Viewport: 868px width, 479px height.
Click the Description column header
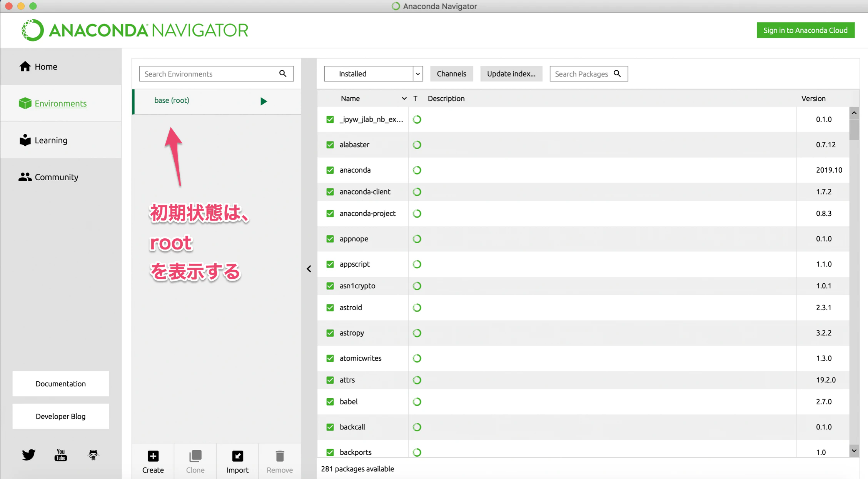(446, 98)
